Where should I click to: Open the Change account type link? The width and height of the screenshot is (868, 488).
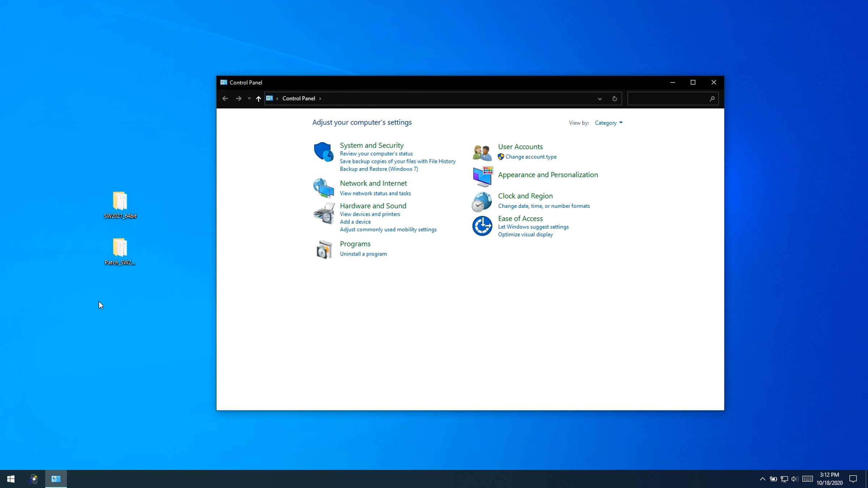531,157
